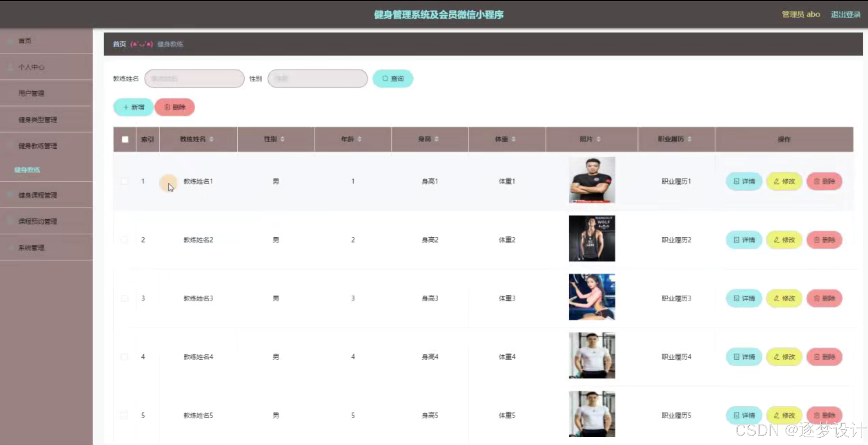Toggle the select-all header checkbox
The height and width of the screenshot is (445, 868).
pyautogui.click(x=125, y=139)
